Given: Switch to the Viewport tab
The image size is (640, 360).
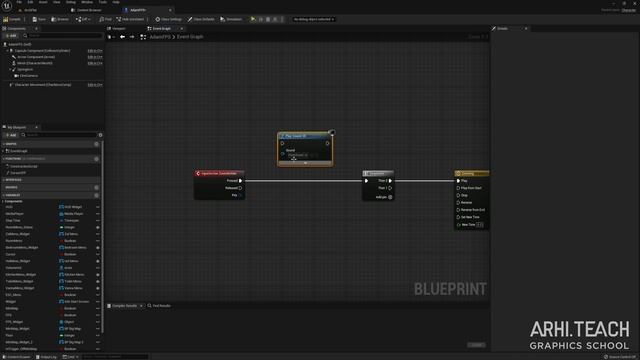Looking at the screenshot, I should point(118,29).
